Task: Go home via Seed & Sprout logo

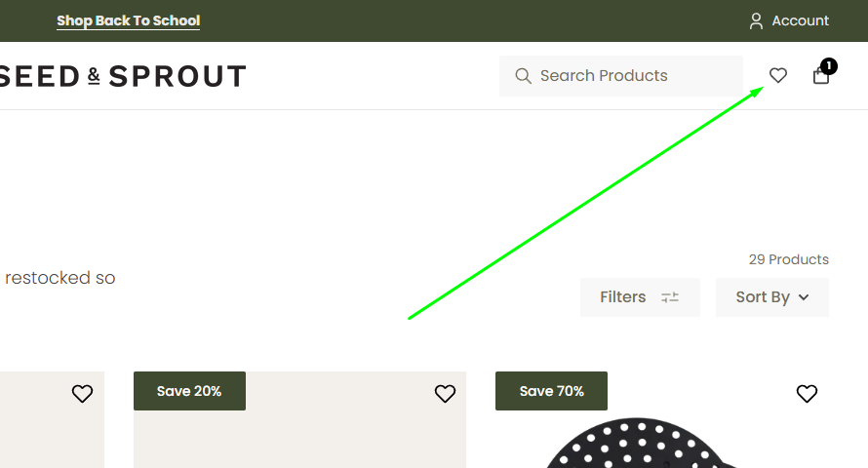Action: tap(122, 76)
